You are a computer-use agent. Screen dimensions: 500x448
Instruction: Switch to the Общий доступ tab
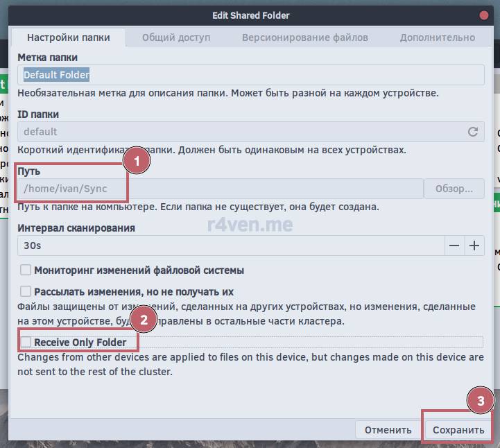[x=176, y=37]
